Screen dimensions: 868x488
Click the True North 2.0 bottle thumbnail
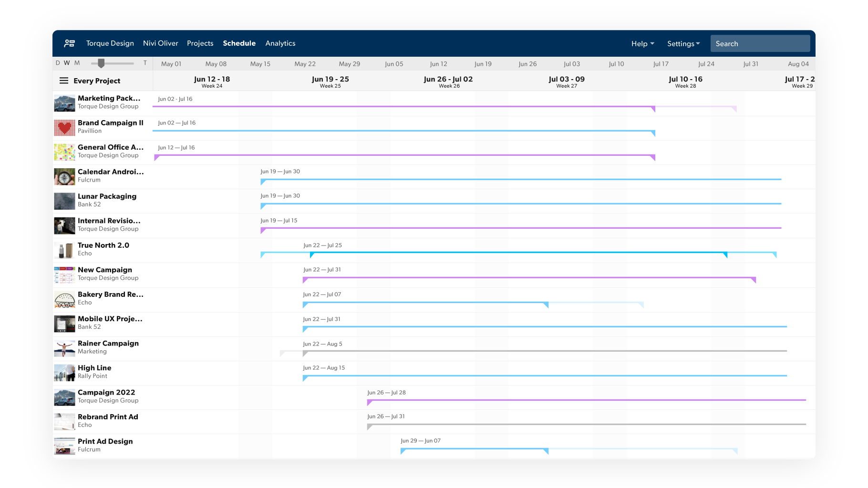coord(64,250)
